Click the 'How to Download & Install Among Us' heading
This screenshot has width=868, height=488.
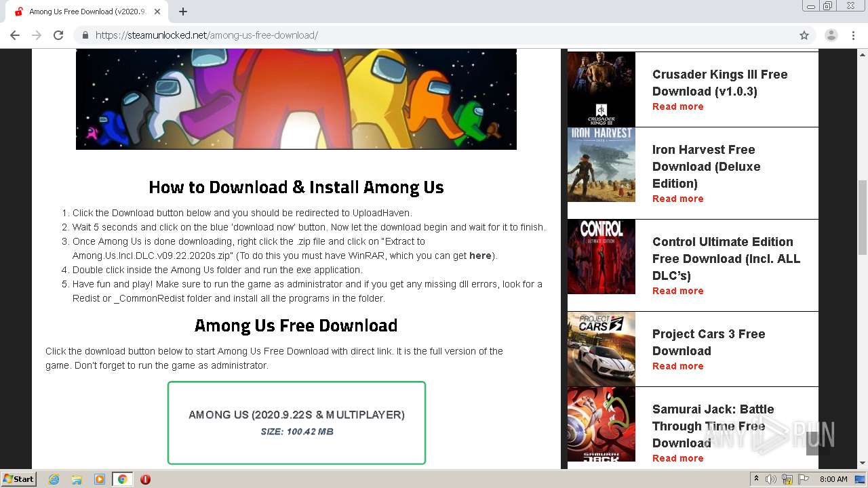[x=296, y=187]
